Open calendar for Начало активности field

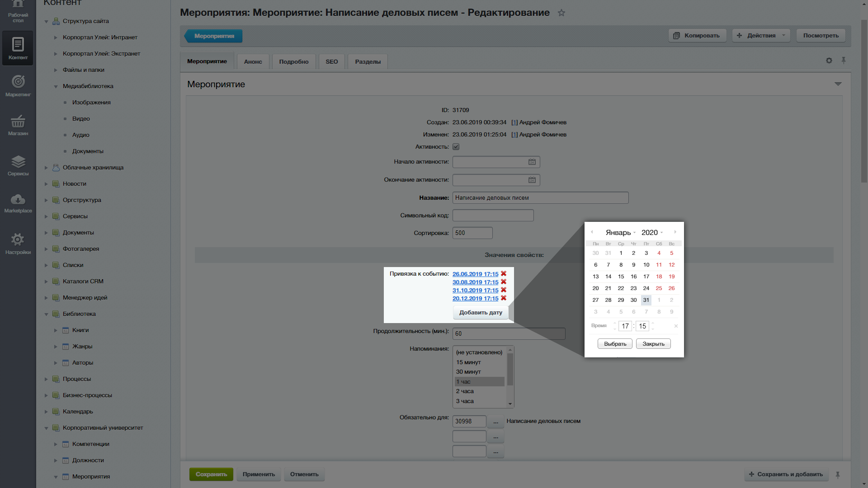(532, 162)
